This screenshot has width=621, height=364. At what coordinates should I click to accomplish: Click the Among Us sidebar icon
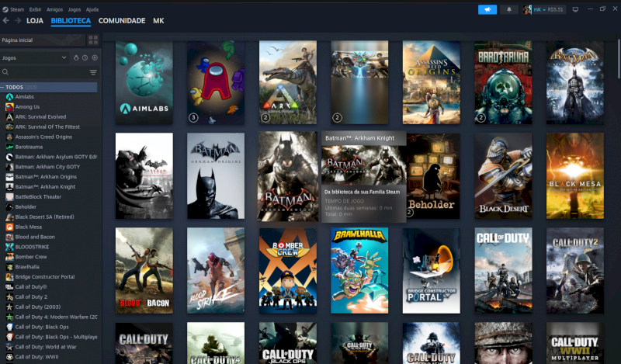tap(9, 106)
